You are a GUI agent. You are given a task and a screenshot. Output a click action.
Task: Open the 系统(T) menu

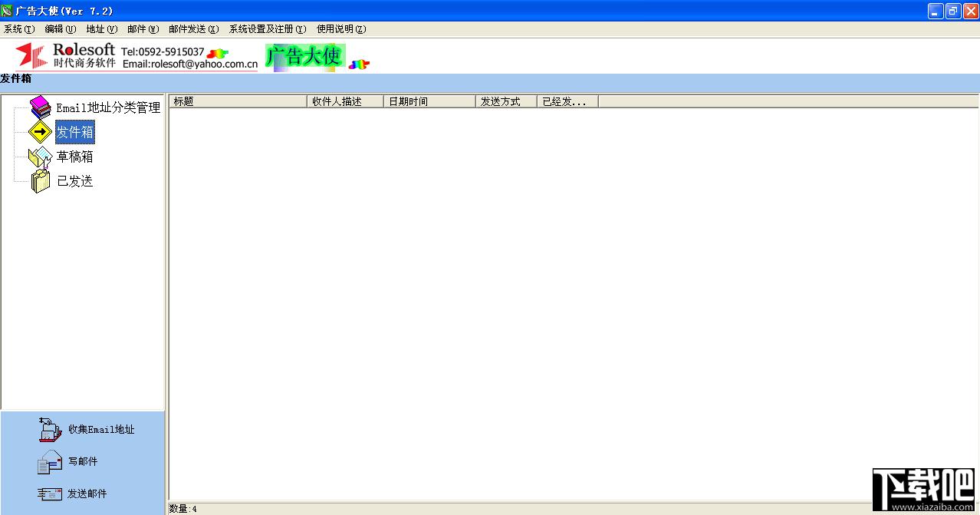pos(19,29)
